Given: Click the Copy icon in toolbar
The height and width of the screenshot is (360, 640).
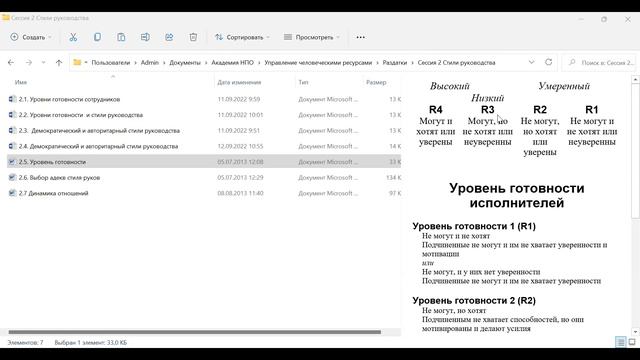Looking at the screenshot, I should tap(97, 37).
